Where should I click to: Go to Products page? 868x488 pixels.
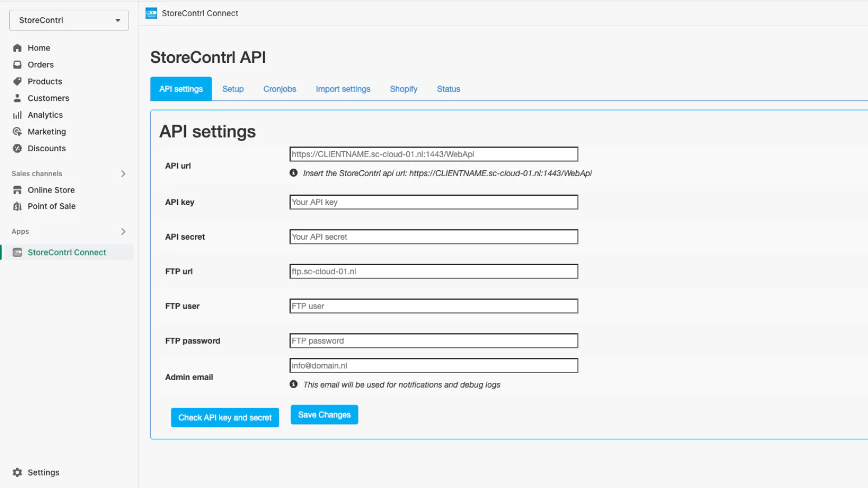click(45, 81)
